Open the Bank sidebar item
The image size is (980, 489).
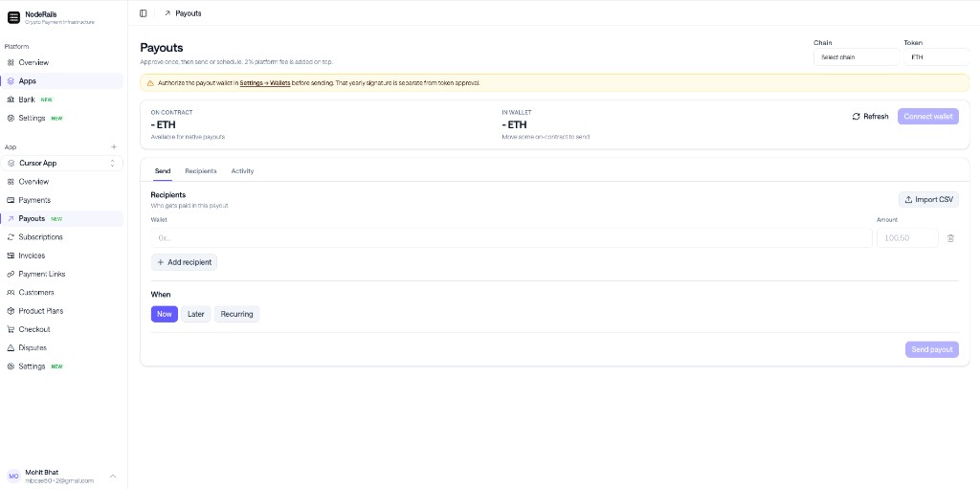(62, 100)
